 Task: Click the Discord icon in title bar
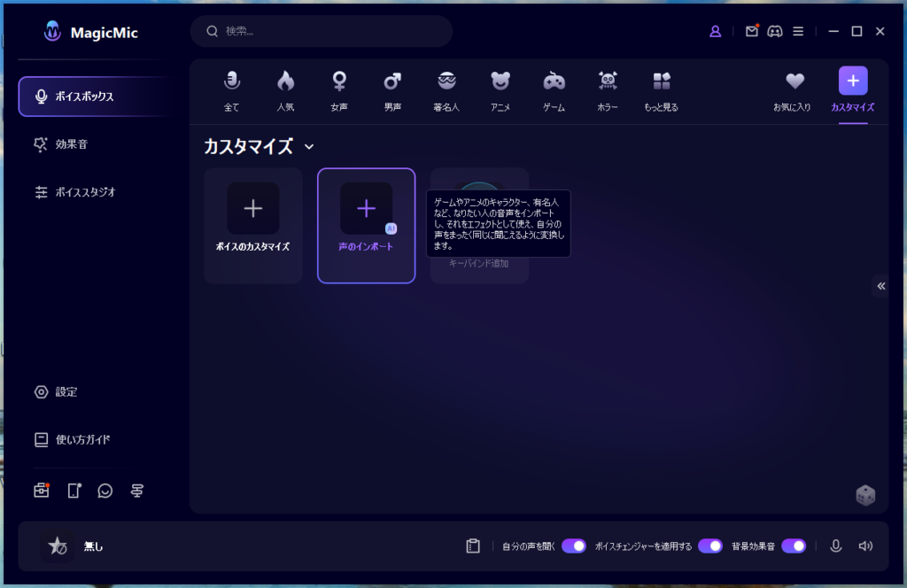coord(775,31)
